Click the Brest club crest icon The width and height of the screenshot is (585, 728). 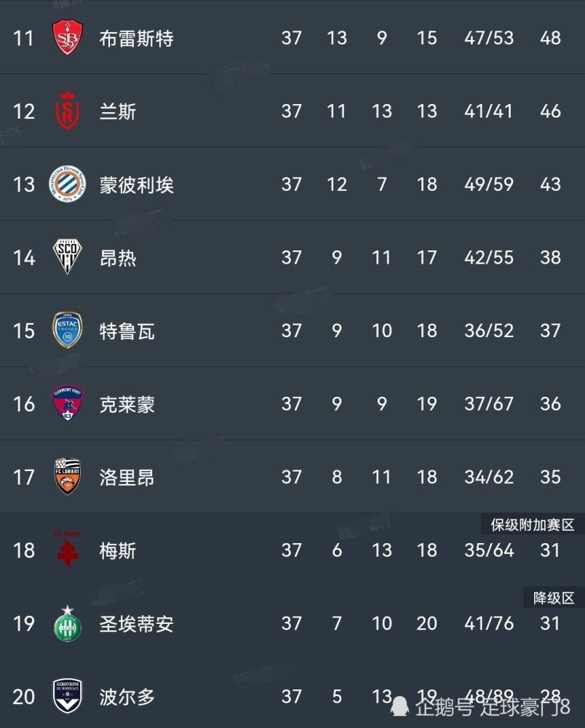(68, 37)
